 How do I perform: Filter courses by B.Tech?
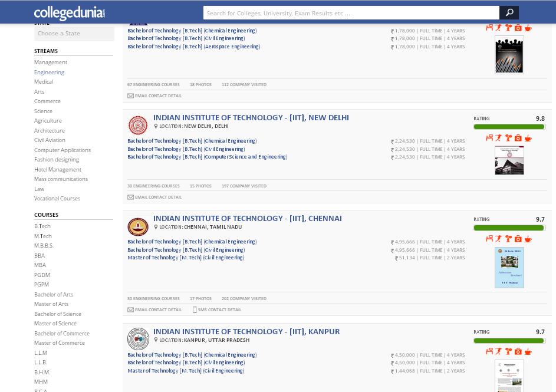42,226
